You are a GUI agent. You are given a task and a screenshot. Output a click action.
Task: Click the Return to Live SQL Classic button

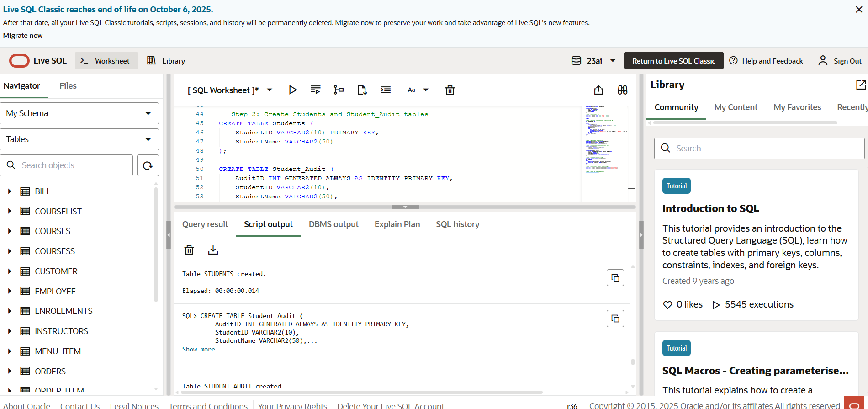[x=673, y=61]
